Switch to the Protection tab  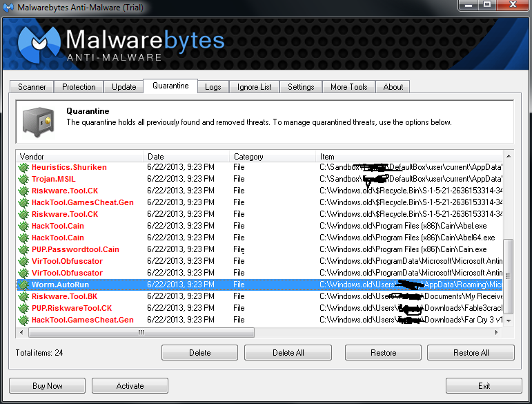79,87
